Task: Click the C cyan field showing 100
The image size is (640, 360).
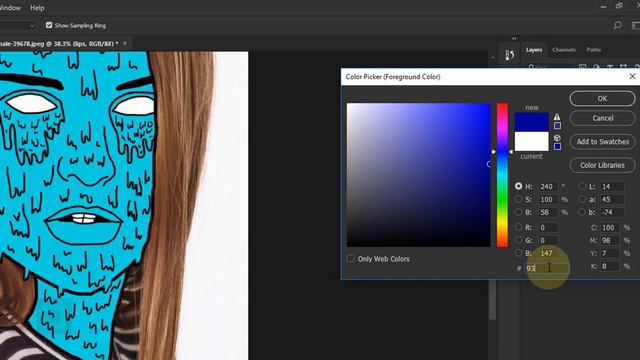Action: (610, 227)
